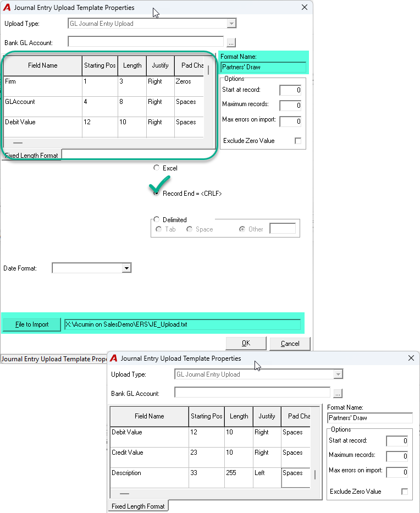Click the Cancel button
420x513 pixels.
[x=290, y=344]
